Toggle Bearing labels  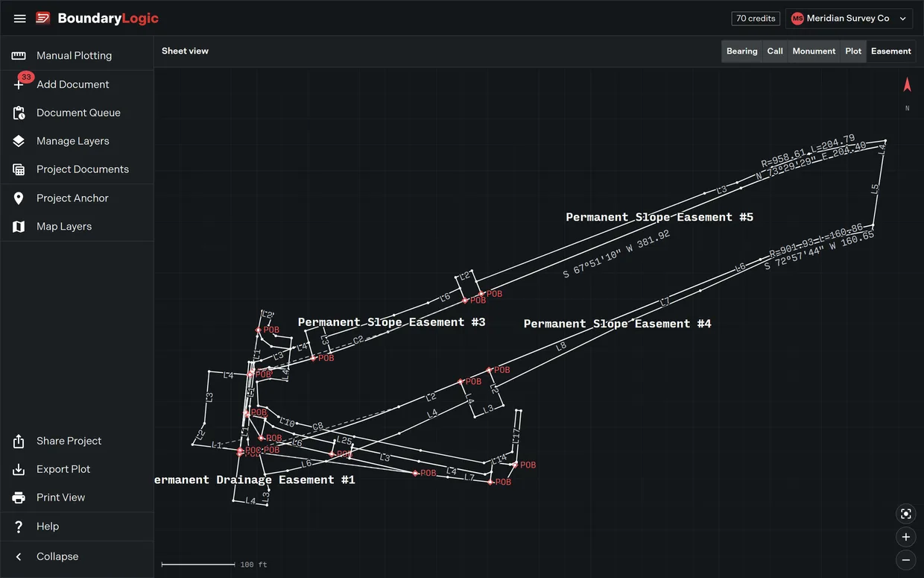tap(742, 51)
